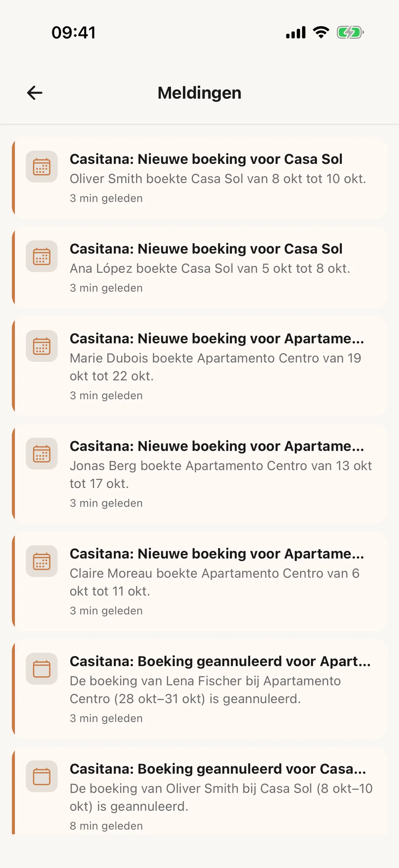Tap the battery charging status icon
The image size is (399, 868).
pos(350,33)
